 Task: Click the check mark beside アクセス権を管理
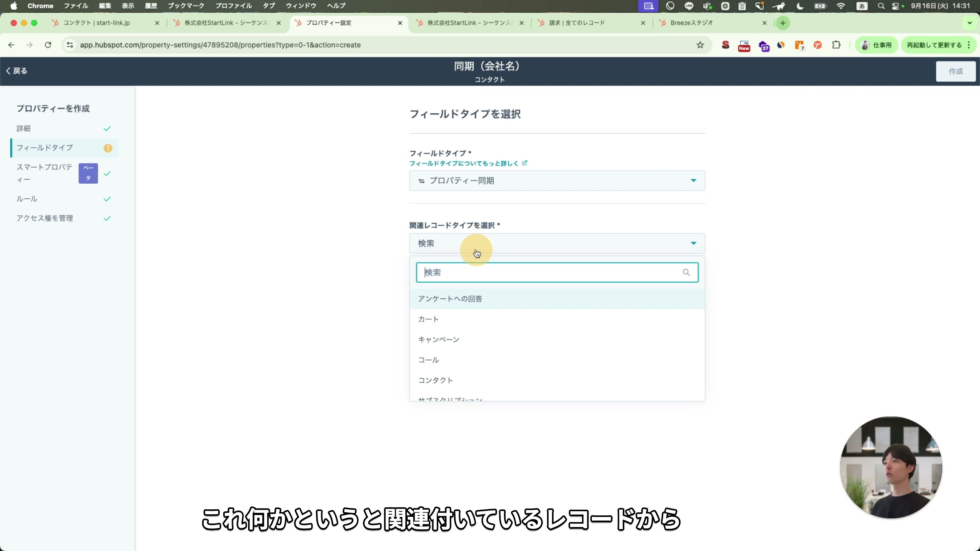(107, 218)
